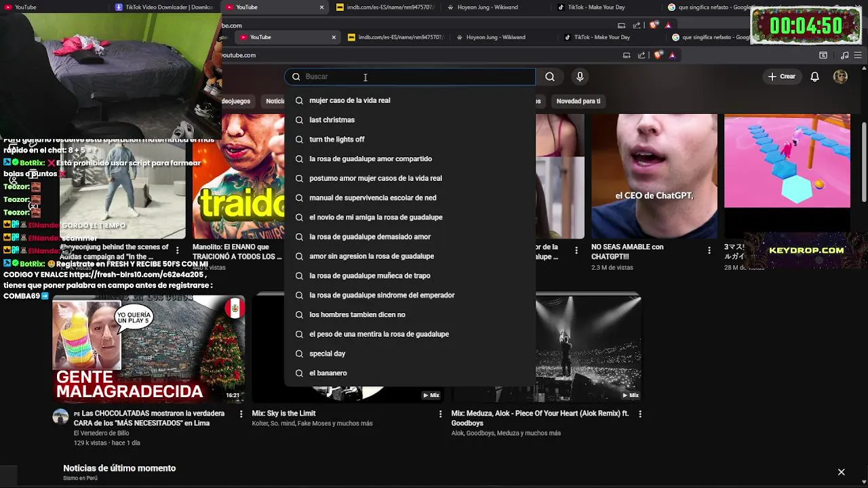Switch to imdb.com tab in lower tab row
868x488 pixels.
(x=395, y=37)
